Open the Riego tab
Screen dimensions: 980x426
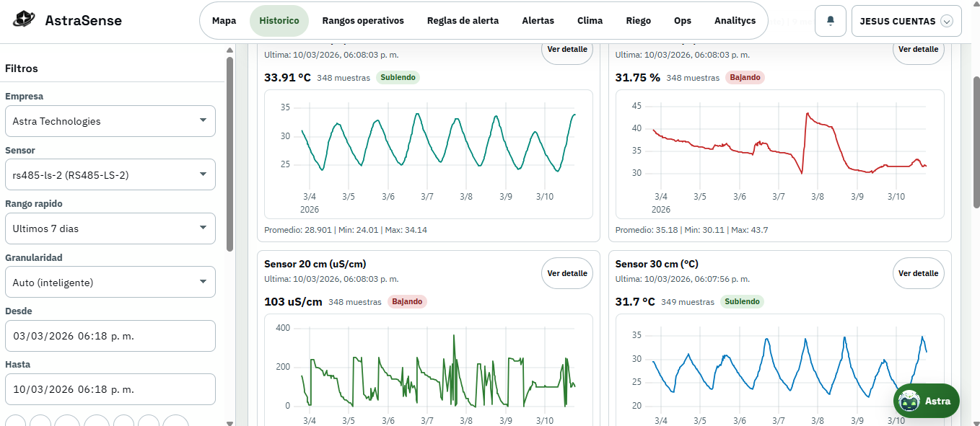pos(638,21)
